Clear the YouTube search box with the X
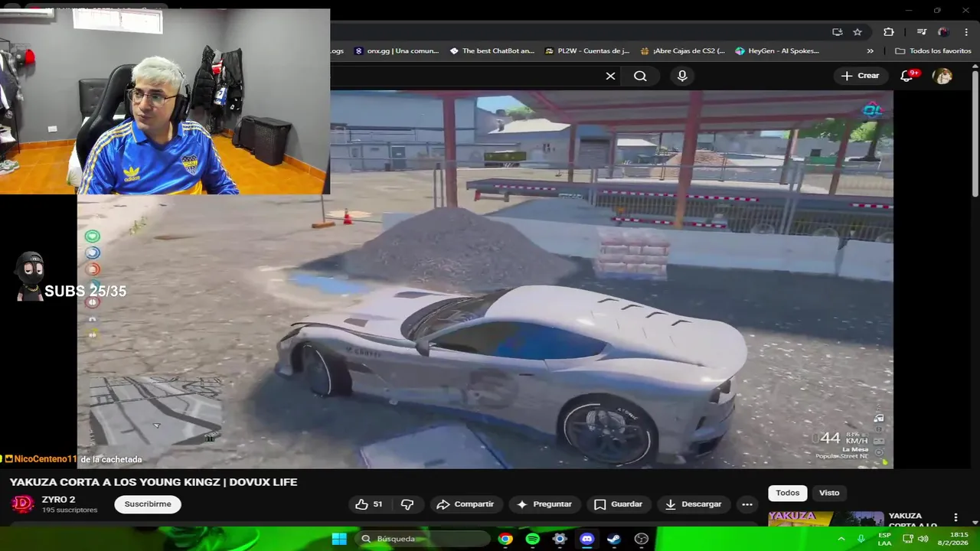The width and height of the screenshot is (980, 551). pyautogui.click(x=610, y=76)
